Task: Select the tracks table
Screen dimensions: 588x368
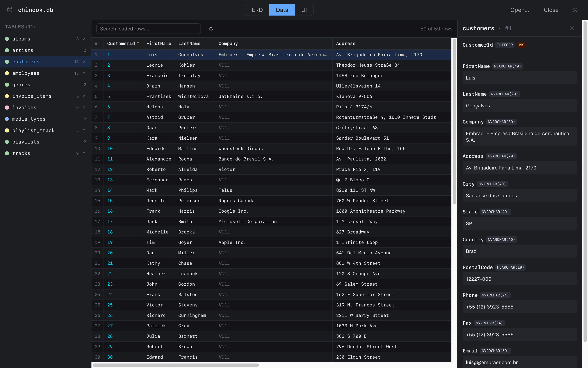Action: (46, 153)
